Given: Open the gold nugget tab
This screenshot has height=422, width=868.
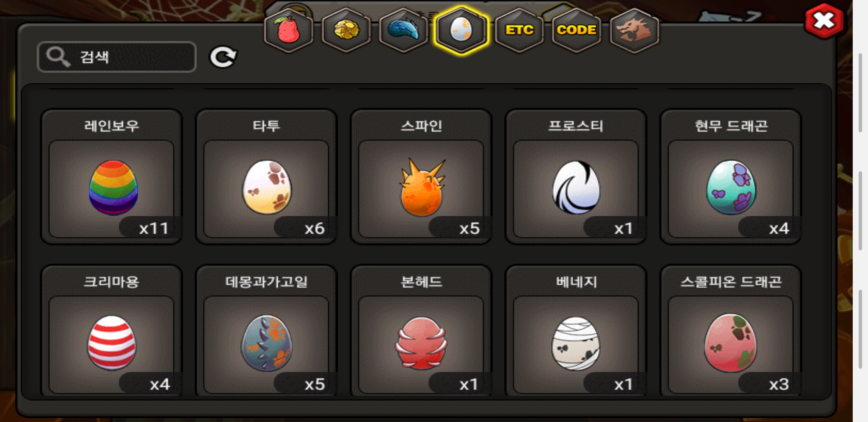Looking at the screenshot, I should pos(346,30).
